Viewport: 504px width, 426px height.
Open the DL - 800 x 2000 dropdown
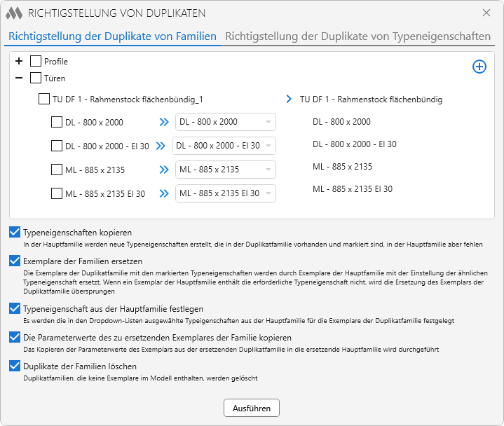pyautogui.click(x=225, y=122)
